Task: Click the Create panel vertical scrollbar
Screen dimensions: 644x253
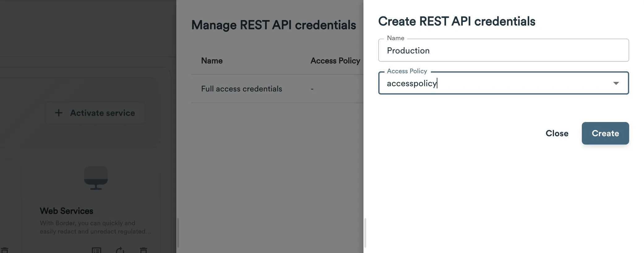Action: pyautogui.click(x=365, y=233)
